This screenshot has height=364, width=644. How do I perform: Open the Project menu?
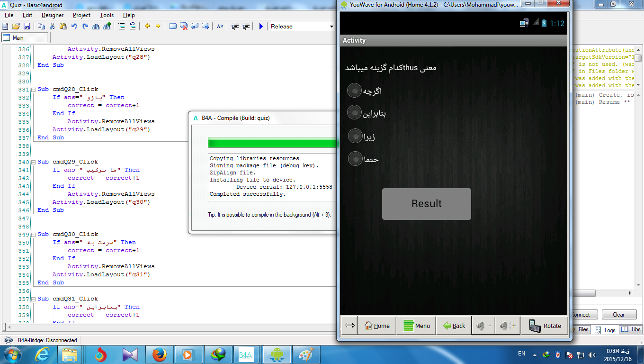(x=81, y=15)
